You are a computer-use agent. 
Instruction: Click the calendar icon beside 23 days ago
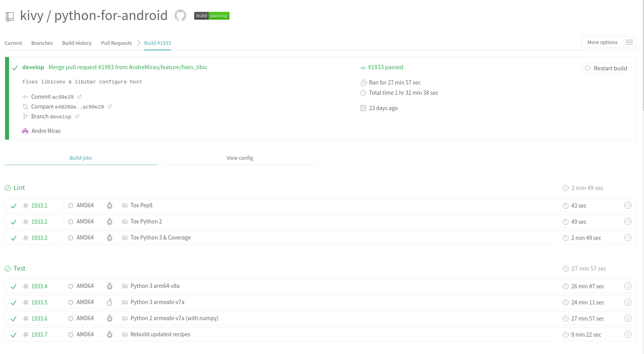click(363, 108)
